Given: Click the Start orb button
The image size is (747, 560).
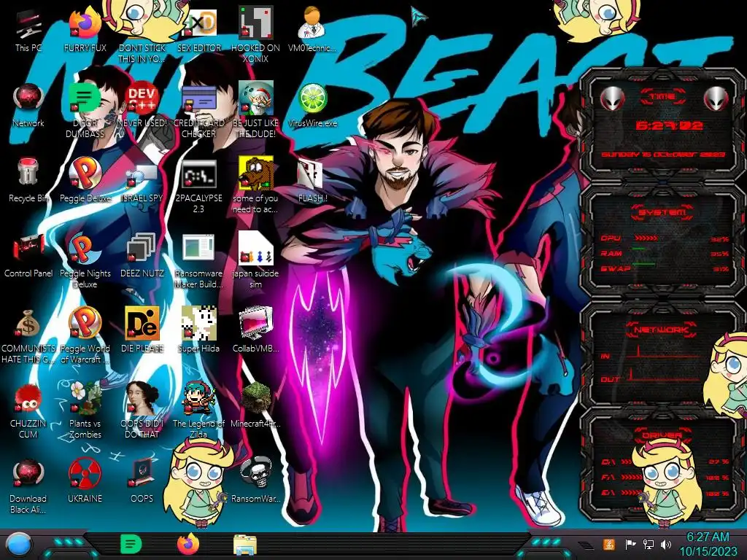Looking at the screenshot, I should (x=19, y=545).
